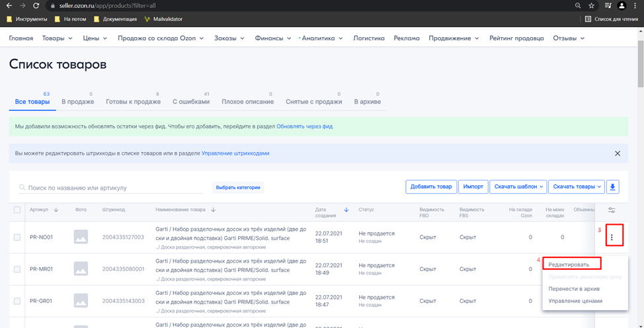Screen dimensions: 644x328
Task: Click Выбрать категории button
Action: coord(238,187)
